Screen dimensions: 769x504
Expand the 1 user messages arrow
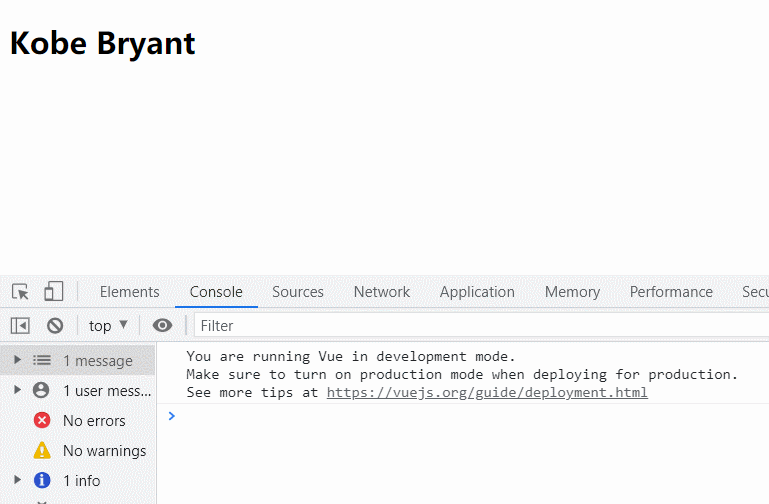pyautogui.click(x=17, y=390)
